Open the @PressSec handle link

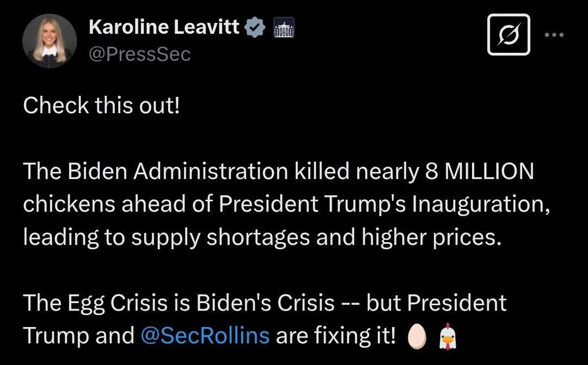(140, 55)
